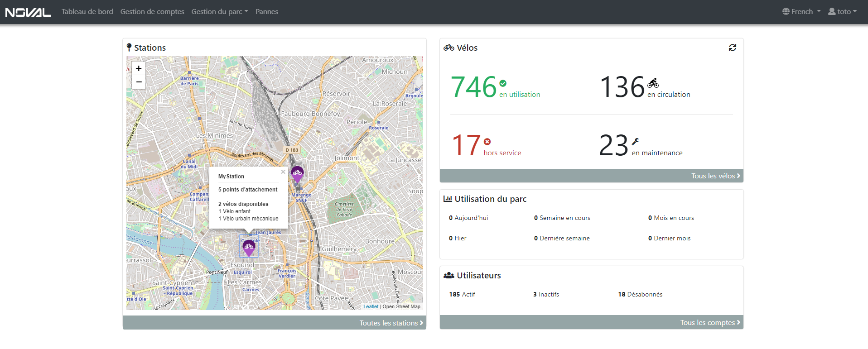View Tous les vélos list
The image size is (868, 349).
715,176
